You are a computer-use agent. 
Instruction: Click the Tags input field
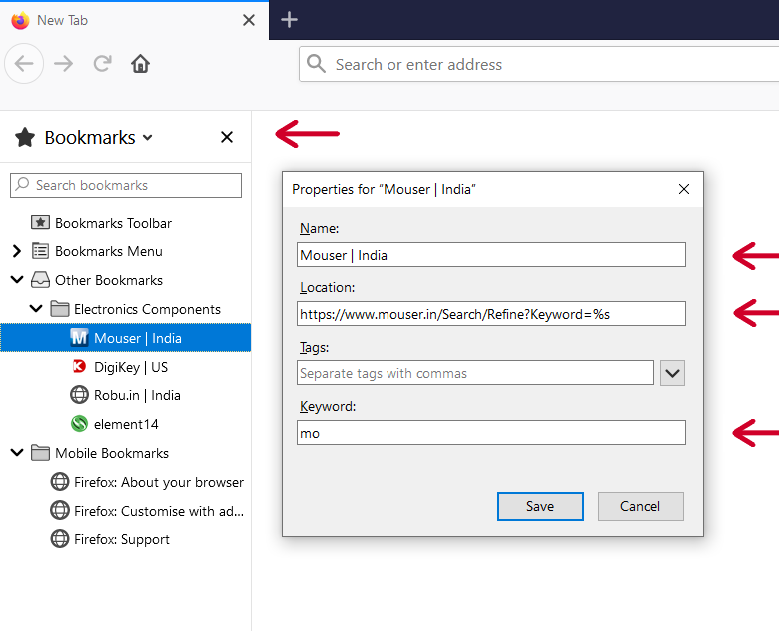tap(475, 373)
